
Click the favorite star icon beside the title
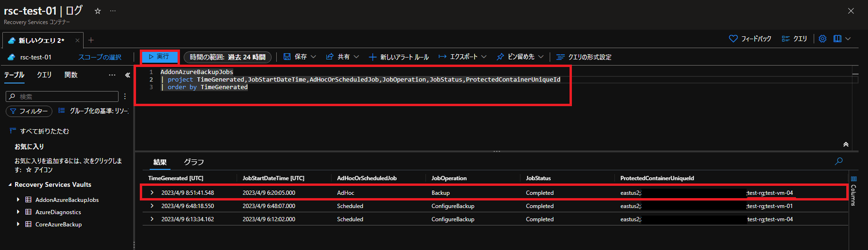click(98, 11)
